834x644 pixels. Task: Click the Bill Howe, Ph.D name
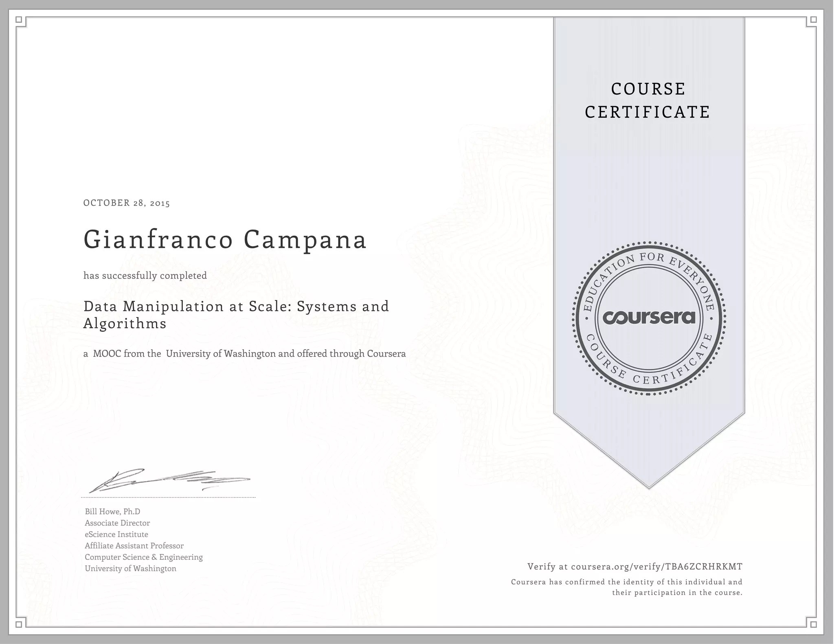click(x=112, y=511)
